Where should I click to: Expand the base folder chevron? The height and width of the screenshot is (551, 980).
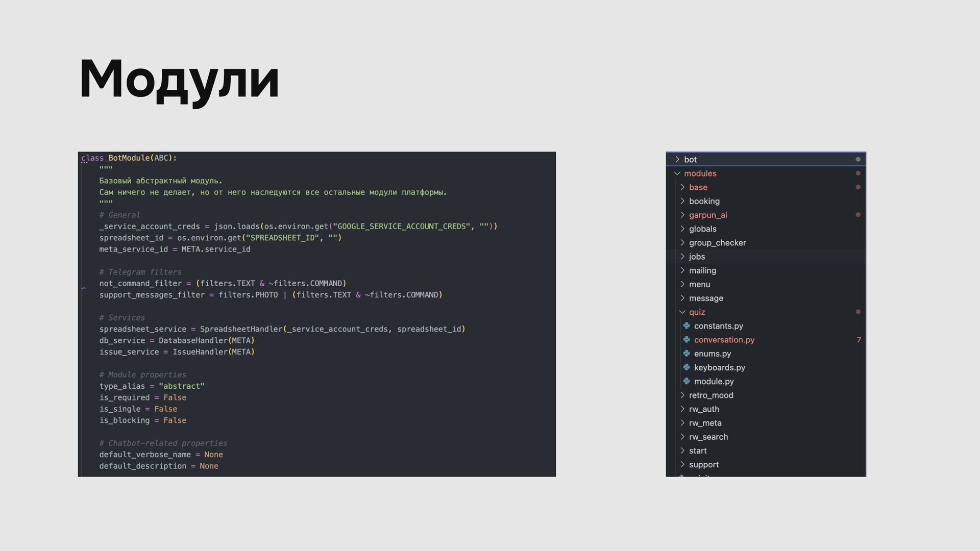[682, 187]
